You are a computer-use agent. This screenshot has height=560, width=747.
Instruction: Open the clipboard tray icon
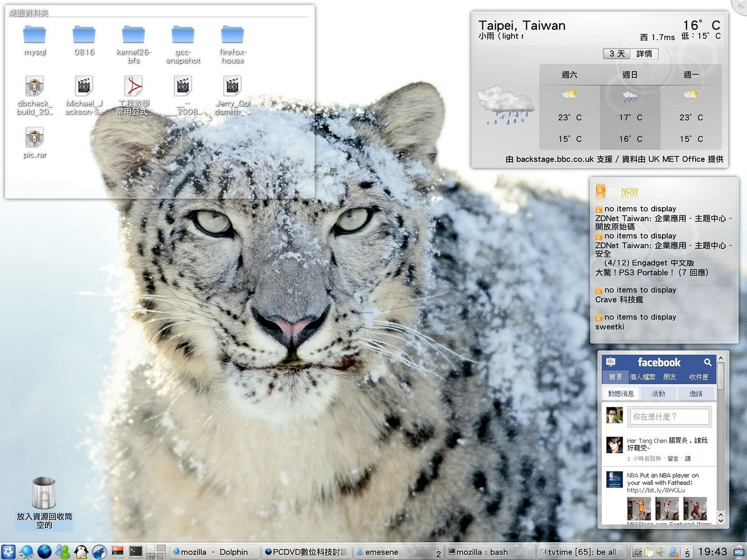point(648,552)
